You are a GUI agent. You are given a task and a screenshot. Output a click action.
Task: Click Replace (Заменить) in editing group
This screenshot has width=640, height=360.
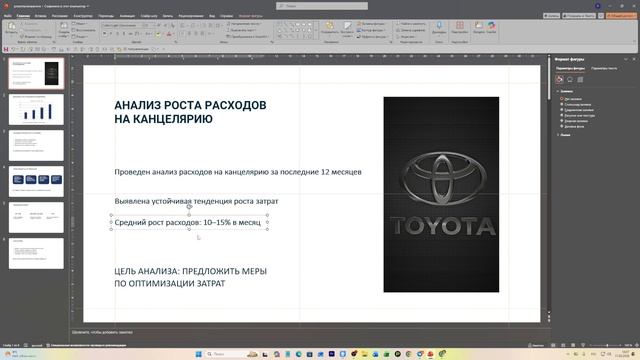click(410, 30)
